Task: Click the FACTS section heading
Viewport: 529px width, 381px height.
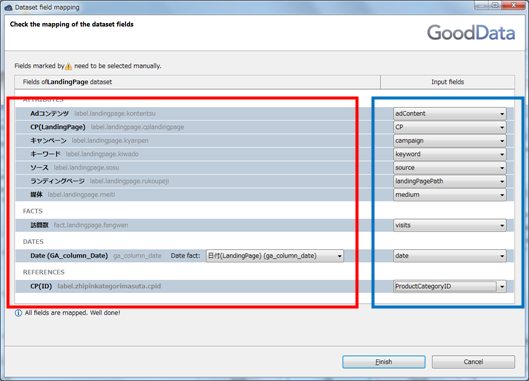Action: coord(33,211)
